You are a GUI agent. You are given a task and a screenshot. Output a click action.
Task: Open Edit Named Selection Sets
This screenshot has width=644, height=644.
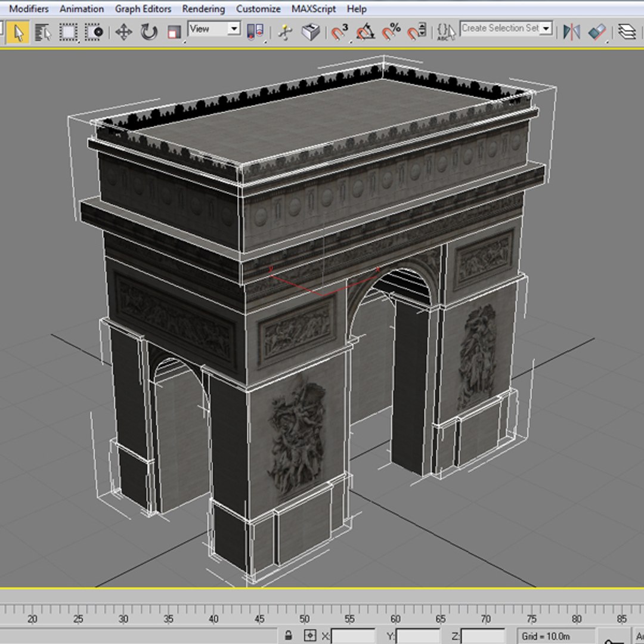446,32
